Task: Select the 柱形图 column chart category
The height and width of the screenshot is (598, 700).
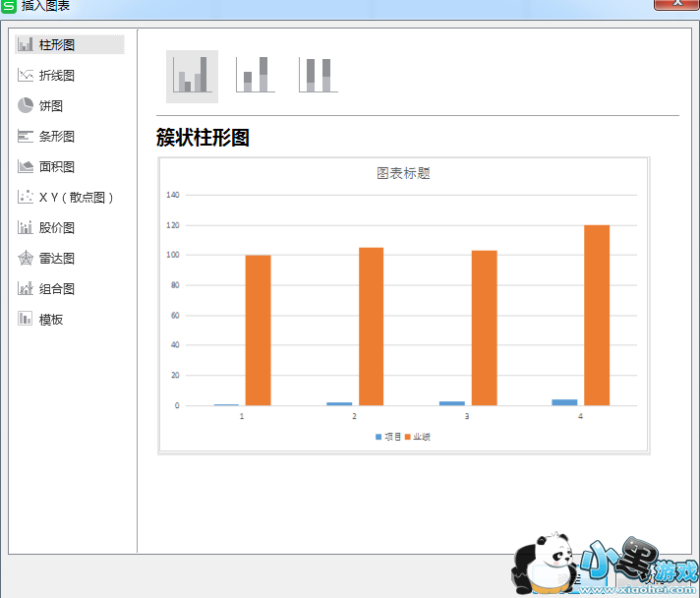Action: click(56, 44)
